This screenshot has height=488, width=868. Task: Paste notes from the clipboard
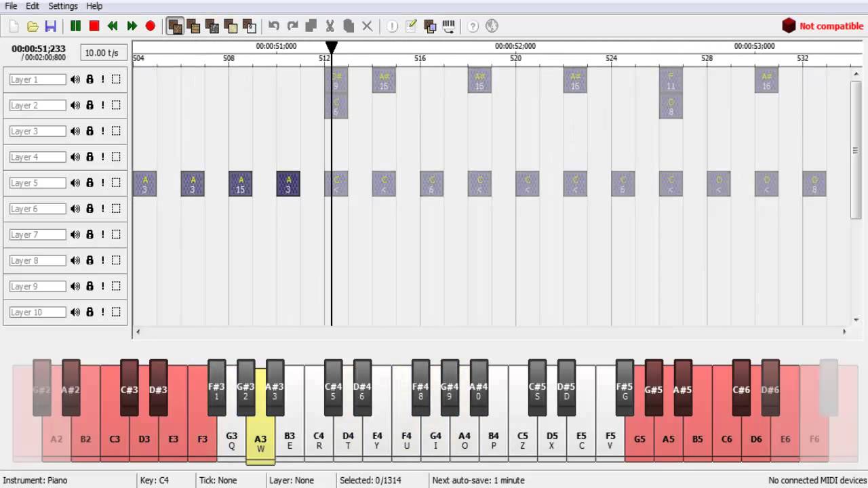click(x=349, y=26)
